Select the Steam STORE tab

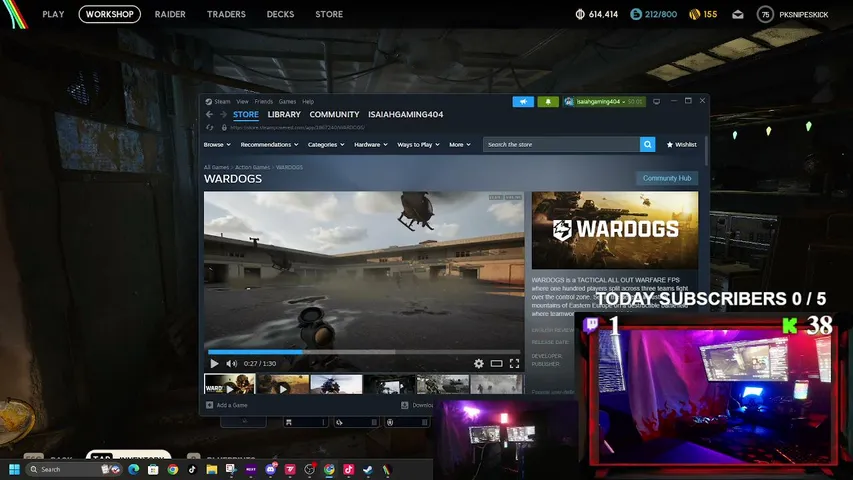(x=246, y=114)
